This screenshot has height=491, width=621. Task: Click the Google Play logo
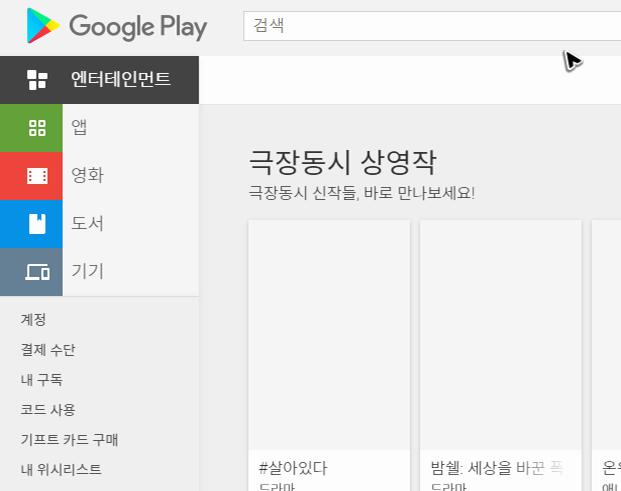[x=116, y=26]
